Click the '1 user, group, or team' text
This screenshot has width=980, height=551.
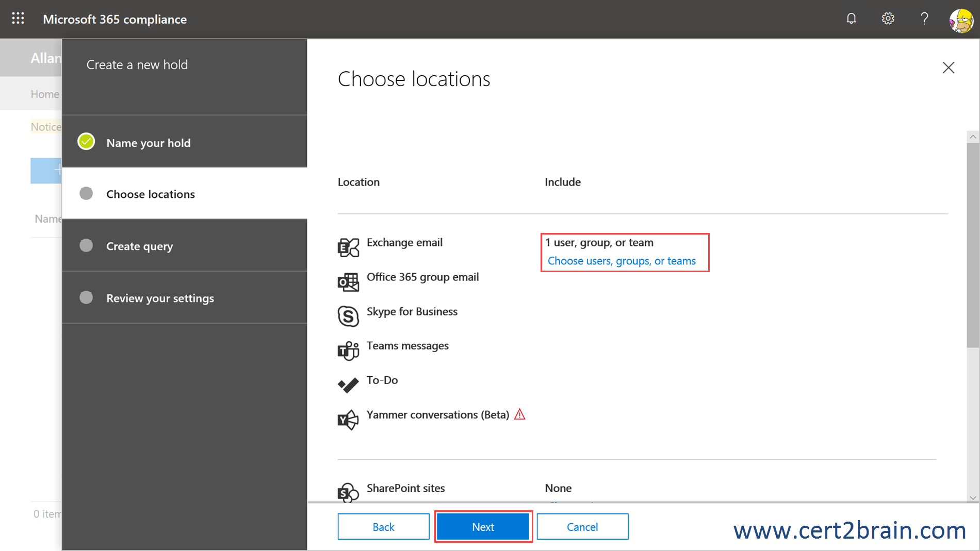pos(599,242)
